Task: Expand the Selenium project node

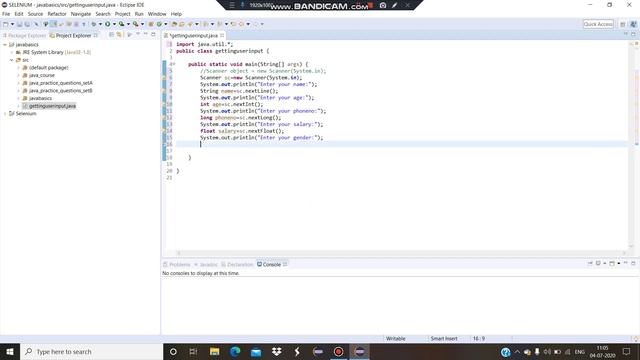Action: 5,114
